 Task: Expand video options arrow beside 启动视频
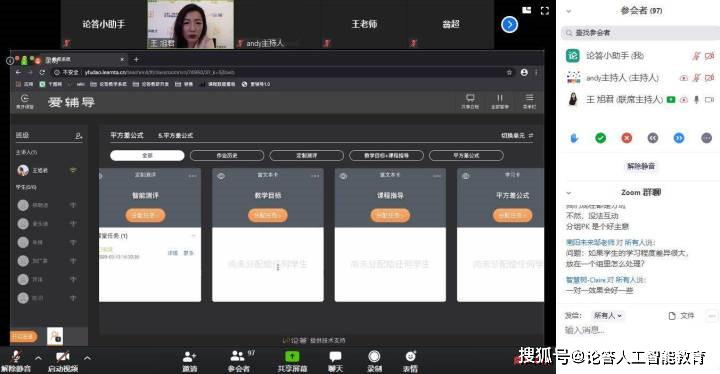(x=87, y=358)
